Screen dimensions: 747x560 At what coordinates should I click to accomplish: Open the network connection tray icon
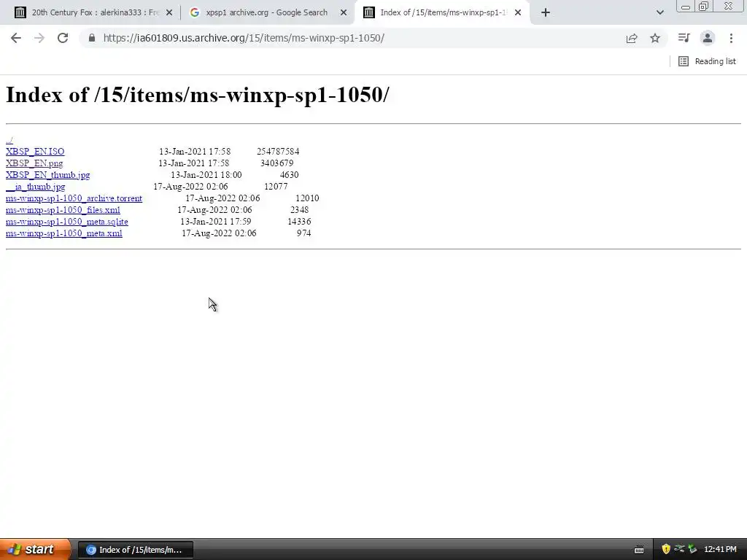pos(679,549)
